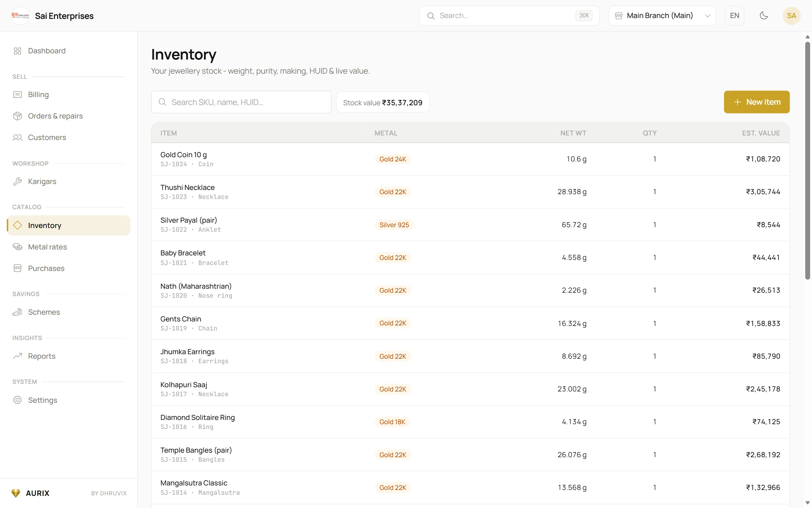The image size is (812, 508).
Task: Click the Silver 925 metal tag
Action: pyautogui.click(x=394, y=225)
